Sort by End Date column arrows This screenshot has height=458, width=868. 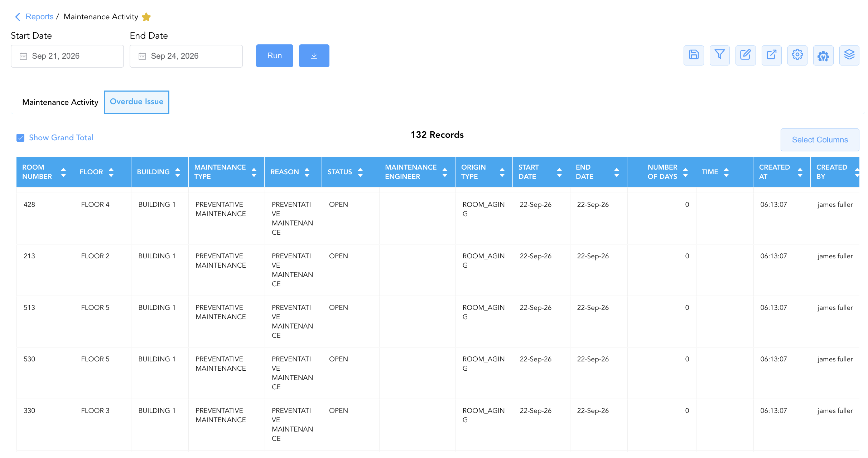coord(617,172)
